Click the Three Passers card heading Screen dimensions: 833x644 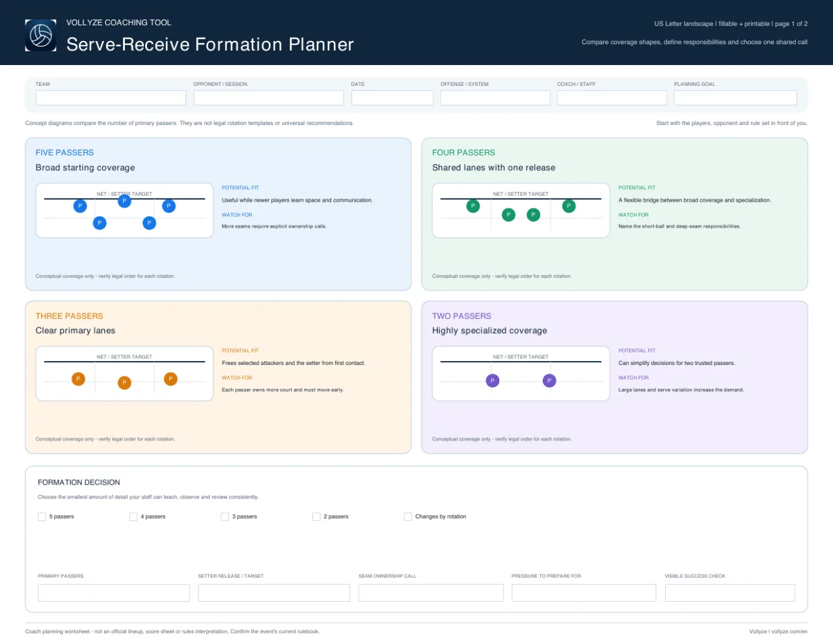tap(69, 316)
